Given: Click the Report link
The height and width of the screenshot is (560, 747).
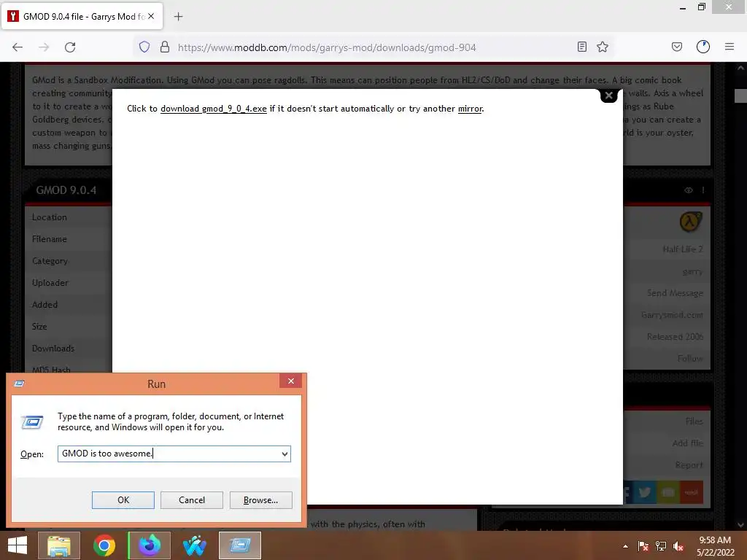Looking at the screenshot, I should pos(689,464).
